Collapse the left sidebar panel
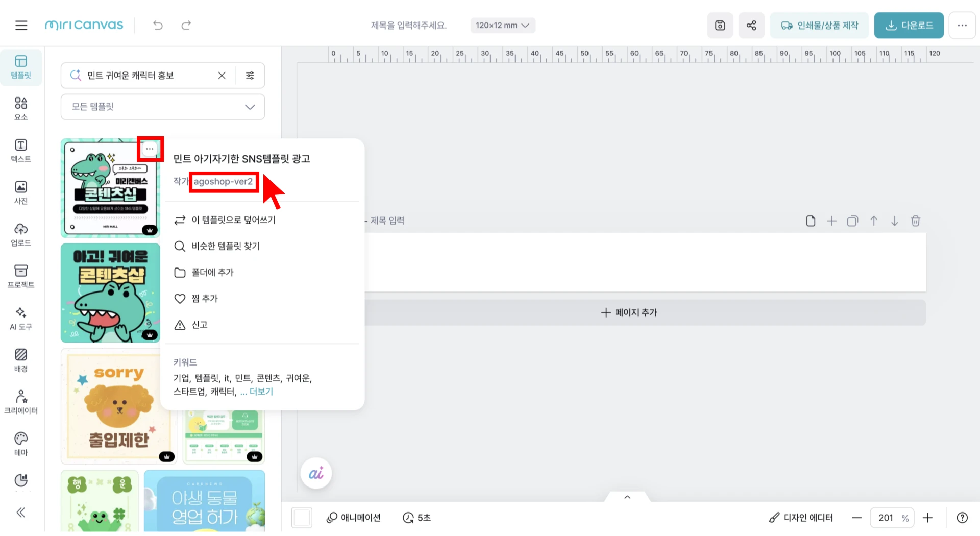This screenshot has width=980, height=536. [21, 512]
